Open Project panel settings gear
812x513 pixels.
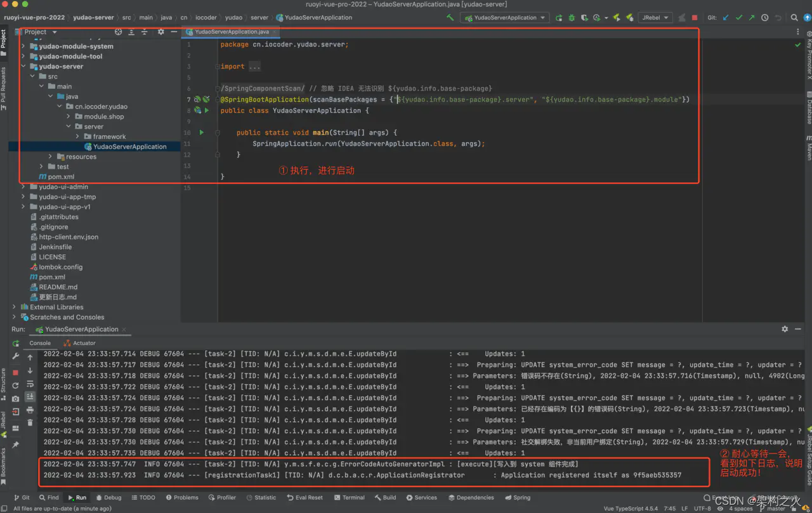(x=160, y=32)
